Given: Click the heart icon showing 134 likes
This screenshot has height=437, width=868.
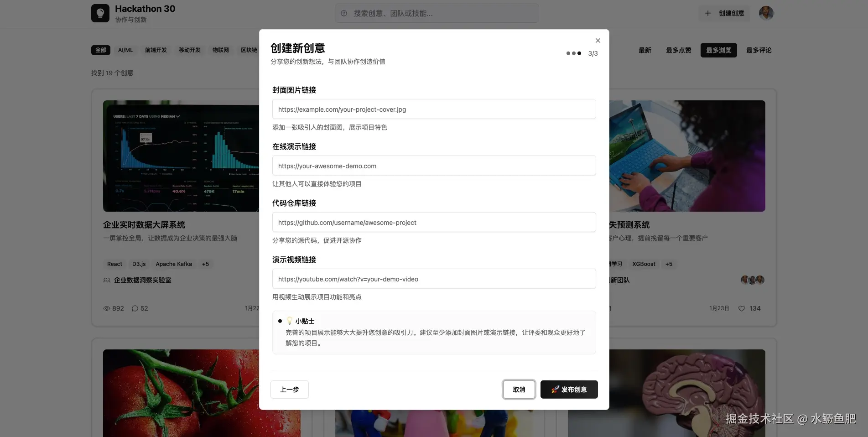Looking at the screenshot, I should tap(741, 308).
